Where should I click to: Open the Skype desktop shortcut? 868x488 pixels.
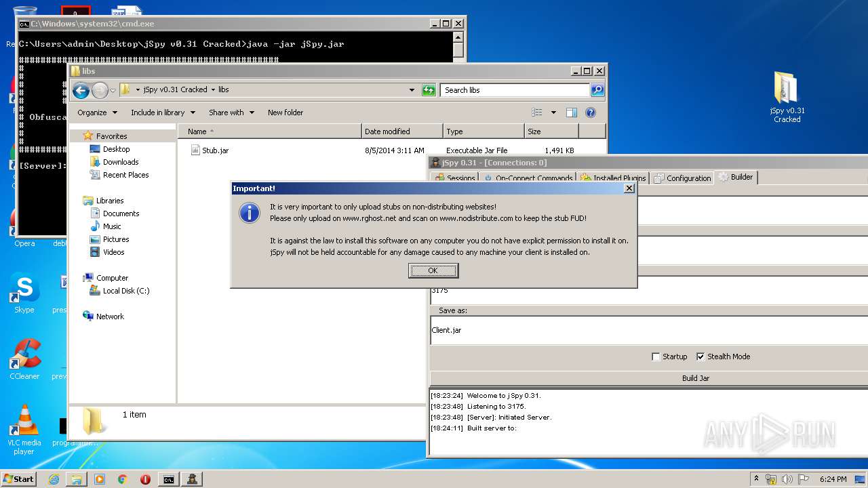point(24,293)
